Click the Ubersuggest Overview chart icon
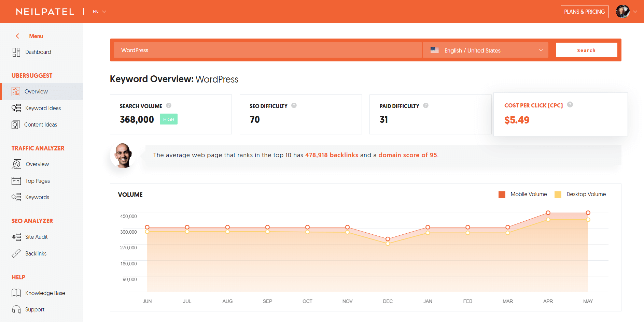 click(16, 91)
